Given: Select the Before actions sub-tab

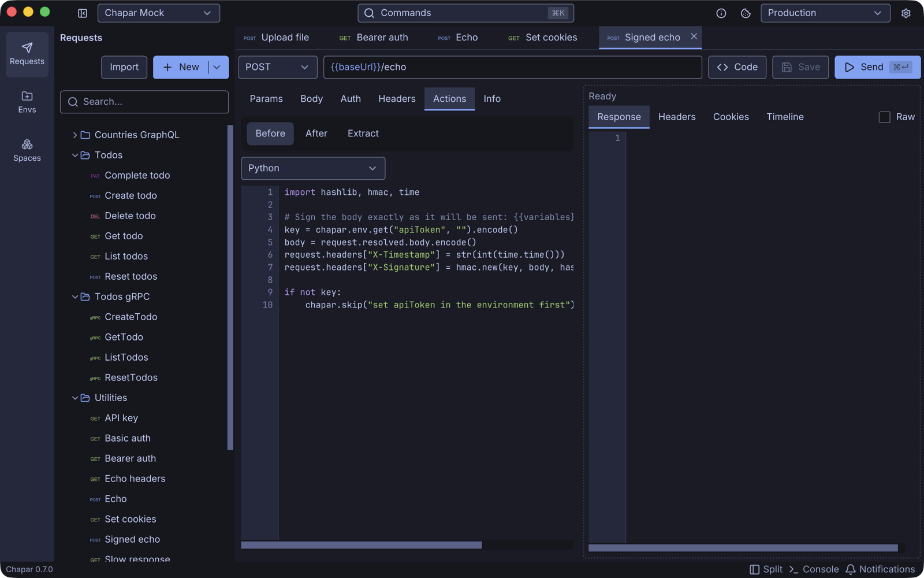Looking at the screenshot, I should click(270, 134).
